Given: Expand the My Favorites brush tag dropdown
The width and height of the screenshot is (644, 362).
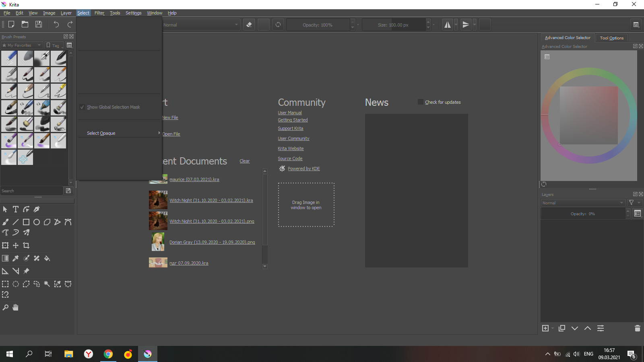Looking at the screenshot, I should [22, 45].
